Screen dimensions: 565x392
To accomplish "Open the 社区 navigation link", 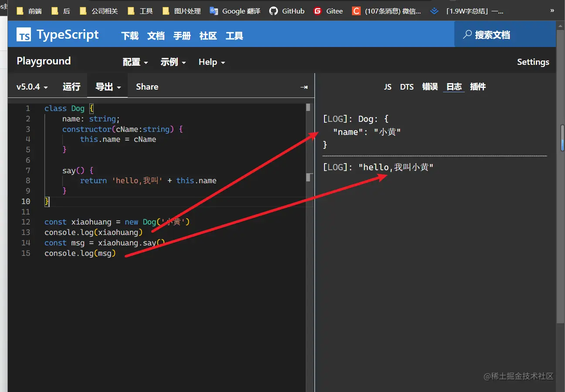I will coord(208,36).
